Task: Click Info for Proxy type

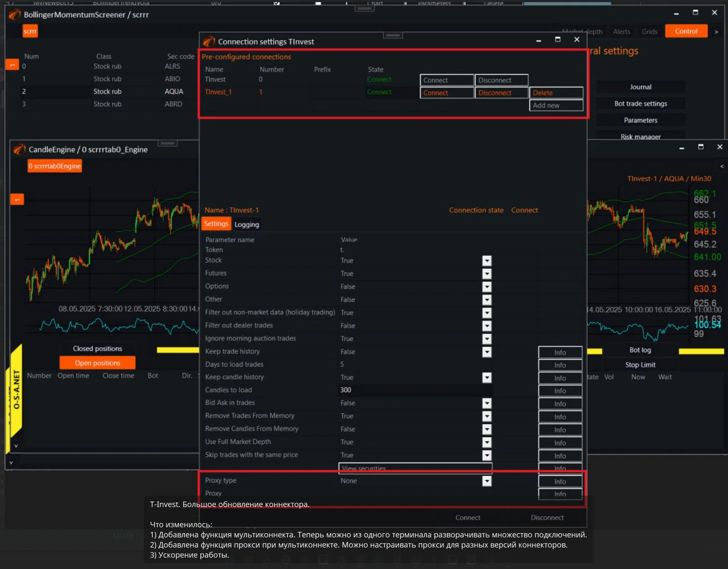Action: click(560, 481)
